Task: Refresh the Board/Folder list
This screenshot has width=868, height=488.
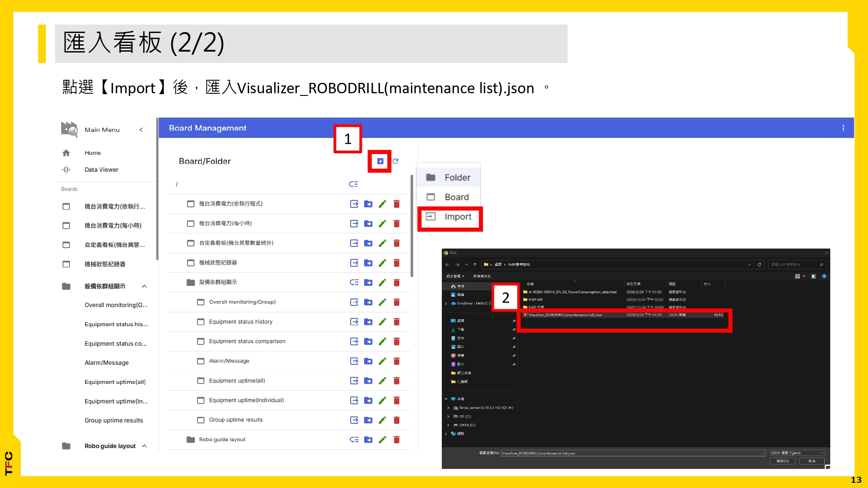Action: click(395, 161)
